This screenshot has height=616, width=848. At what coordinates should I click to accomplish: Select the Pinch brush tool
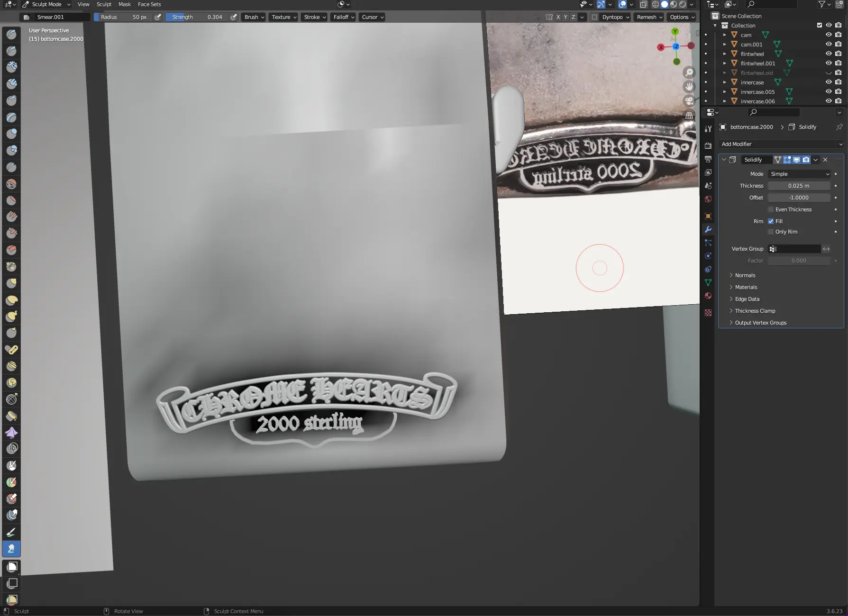pos(11,266)
